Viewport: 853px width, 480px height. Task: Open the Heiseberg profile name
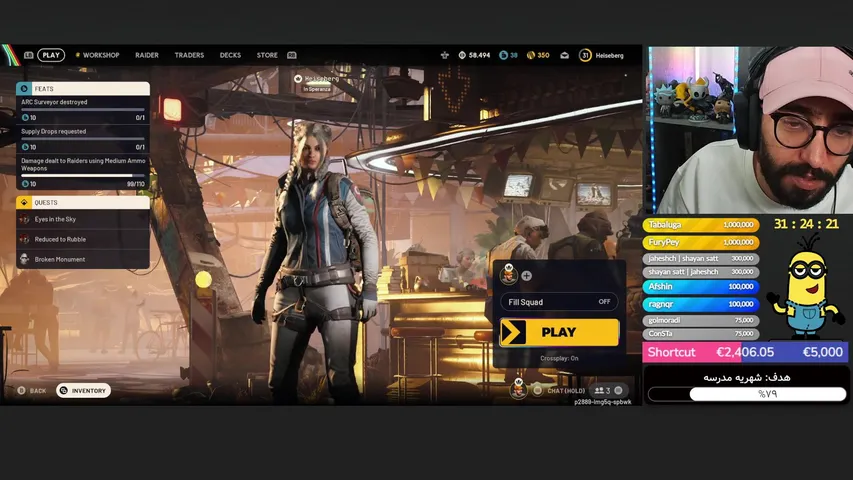click(x=609, y=56)
